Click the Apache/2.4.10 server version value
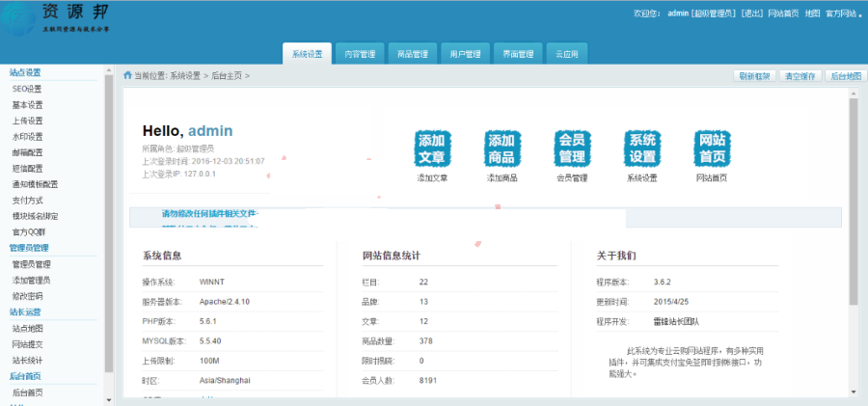868x406 pixels. [224, 302]
